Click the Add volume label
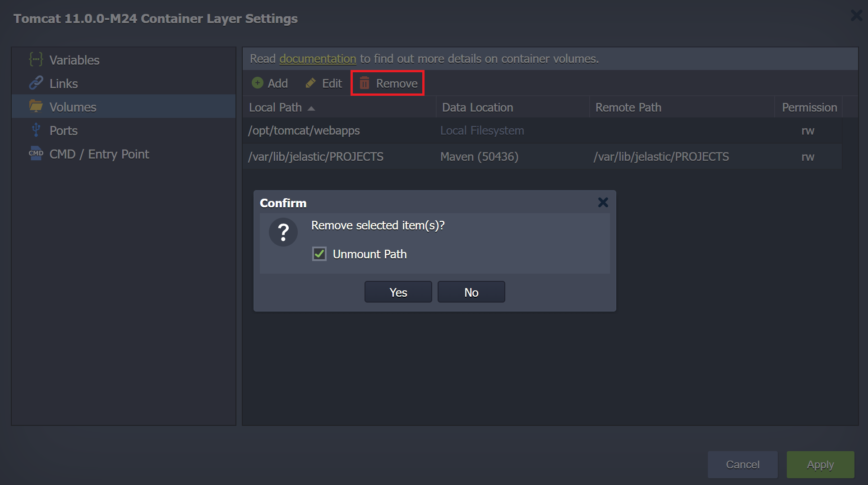Image resolution: width=868 pixels, height=485 pixels. pyautogui.click(x=277, y=83)
